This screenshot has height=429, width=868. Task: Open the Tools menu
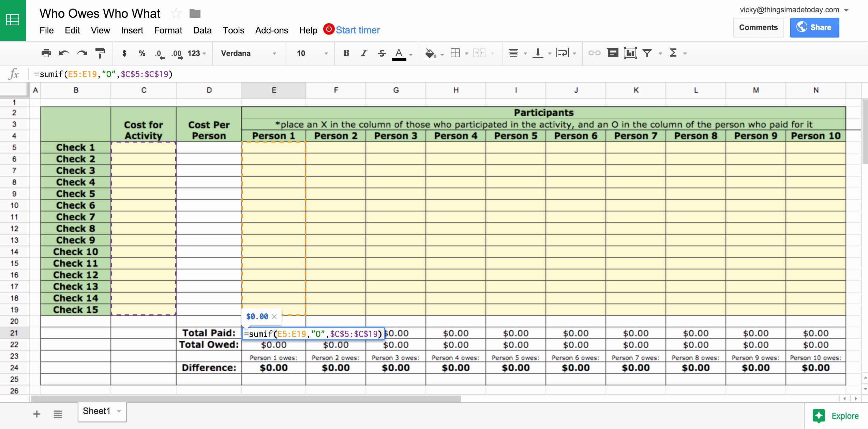pos(233,30)
